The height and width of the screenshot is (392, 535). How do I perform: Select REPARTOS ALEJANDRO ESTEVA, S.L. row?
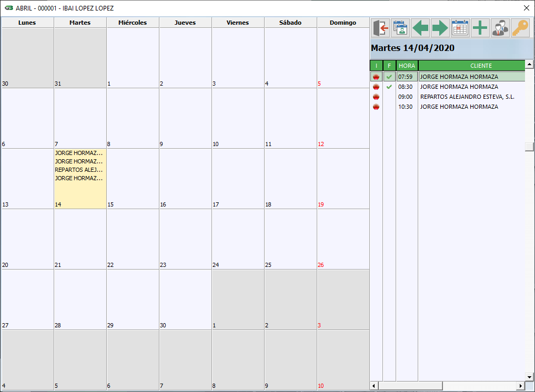pyautogui.click(x=467, y=97)
